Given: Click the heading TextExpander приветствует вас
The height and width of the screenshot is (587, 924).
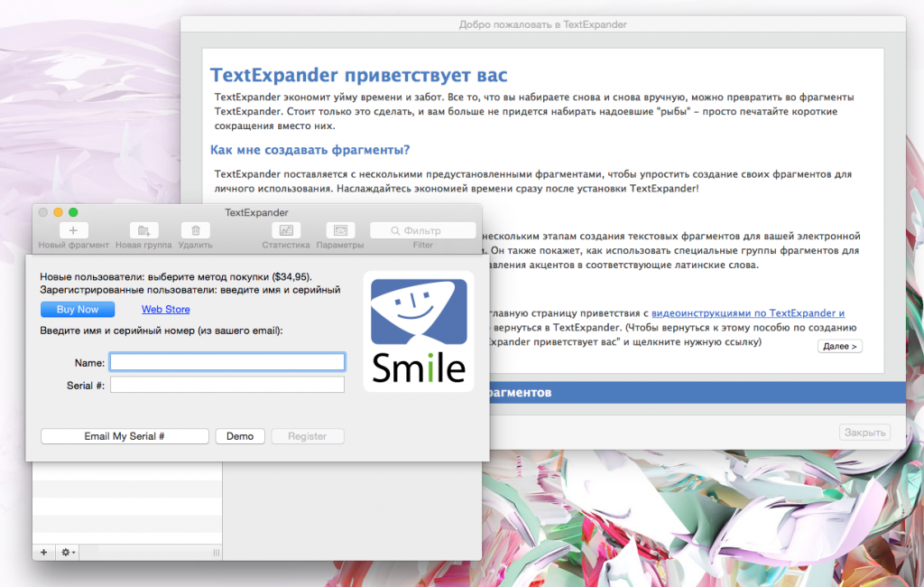Looking at the screenshot, I should (358, 75).
